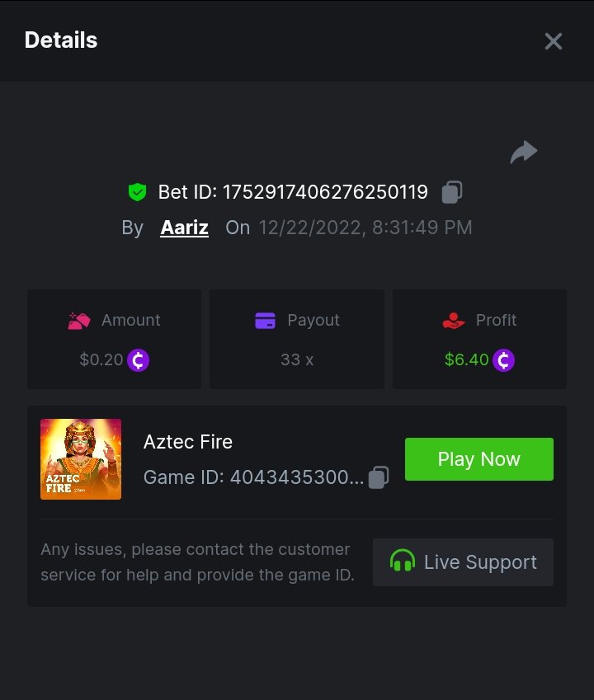Click the share arrow icon
This screenshot has width=594, height=700.
tap(524, 152)
